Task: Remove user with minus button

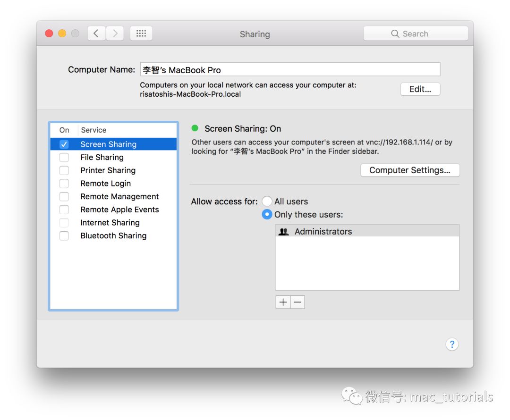Action: [x=297, y=302]
